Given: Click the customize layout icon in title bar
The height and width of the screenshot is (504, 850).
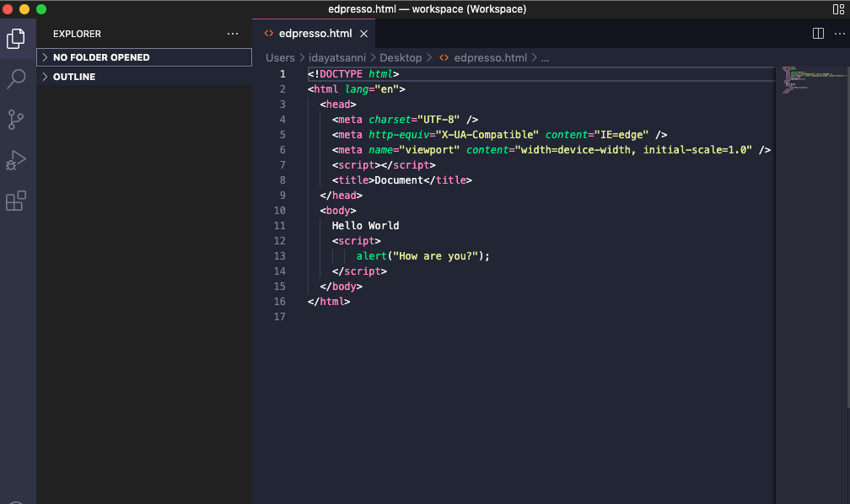Looking at the screenshot, I should (838, 9).
